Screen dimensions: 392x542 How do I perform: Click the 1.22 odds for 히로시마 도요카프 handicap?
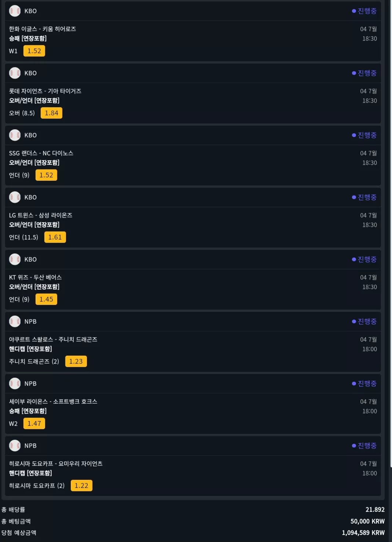click(x=81, y=486)
